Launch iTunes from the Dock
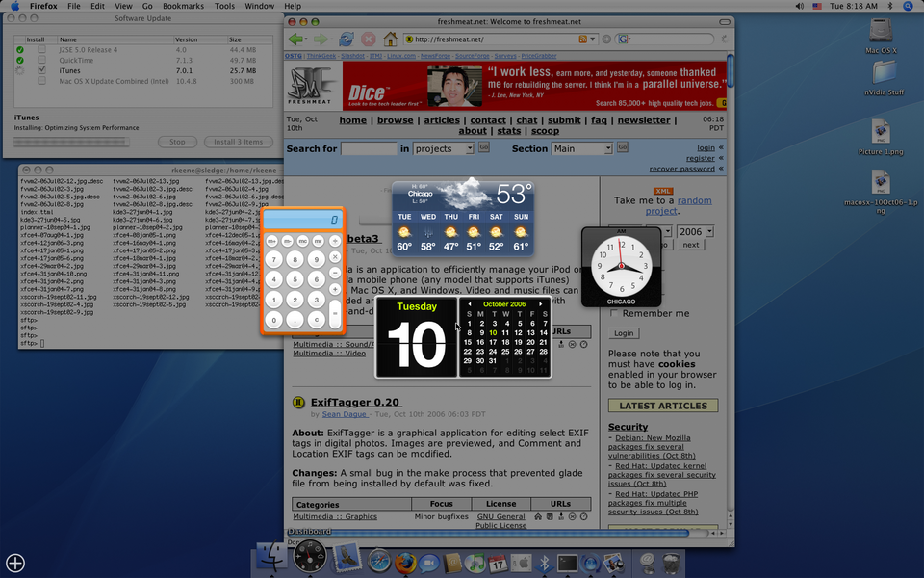Screen dimensions: 924x578 pos(475,563)
